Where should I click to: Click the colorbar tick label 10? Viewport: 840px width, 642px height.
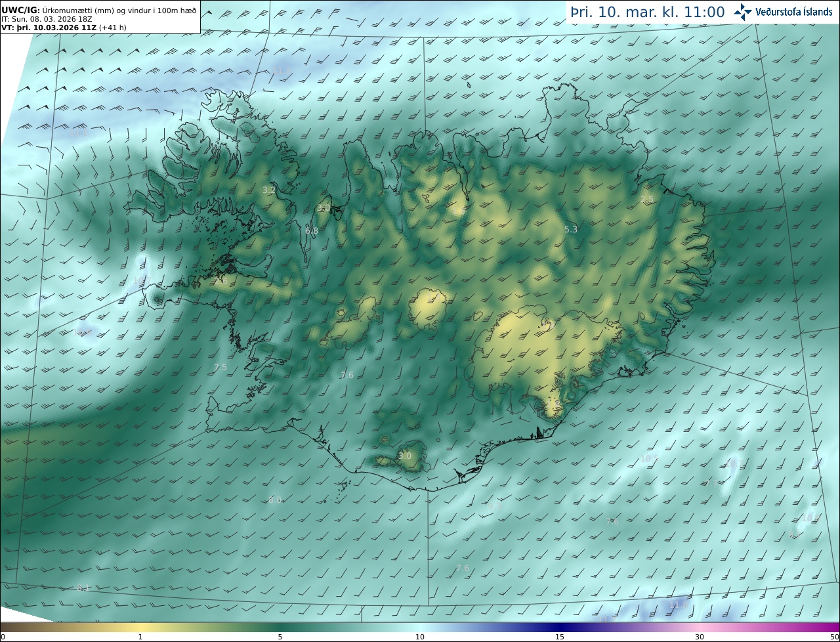pyautogui.click(x=420, y=637)
